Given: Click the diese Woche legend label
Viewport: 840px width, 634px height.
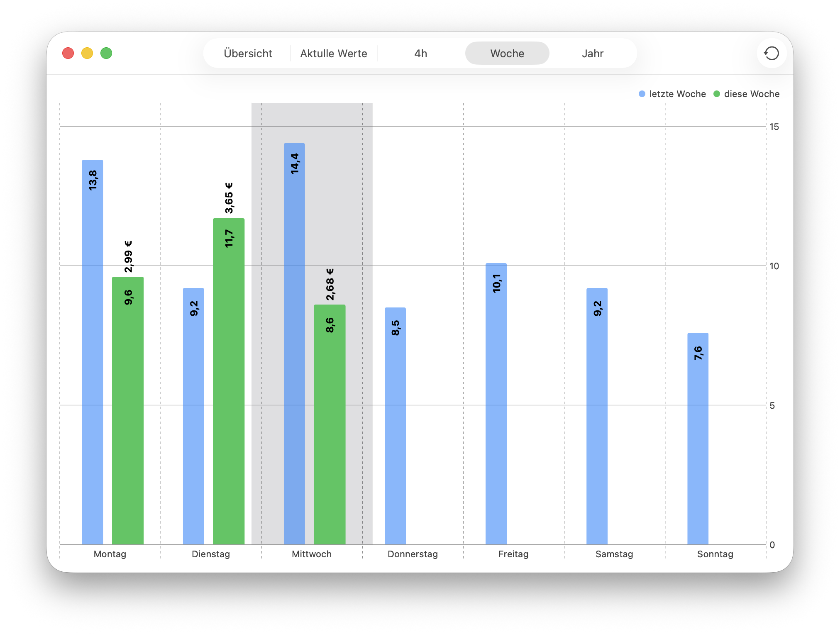Looking at the screenshot, I should click(x=752, y=94).
